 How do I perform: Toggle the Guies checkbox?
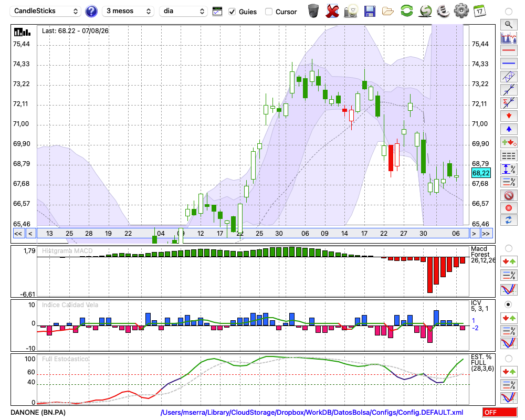click(232, 12)
